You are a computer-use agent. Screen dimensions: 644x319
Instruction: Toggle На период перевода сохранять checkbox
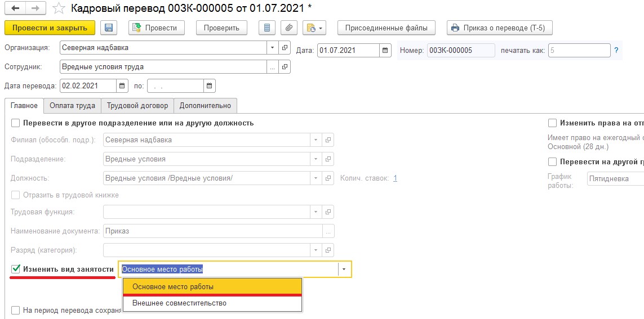(16, 310)
